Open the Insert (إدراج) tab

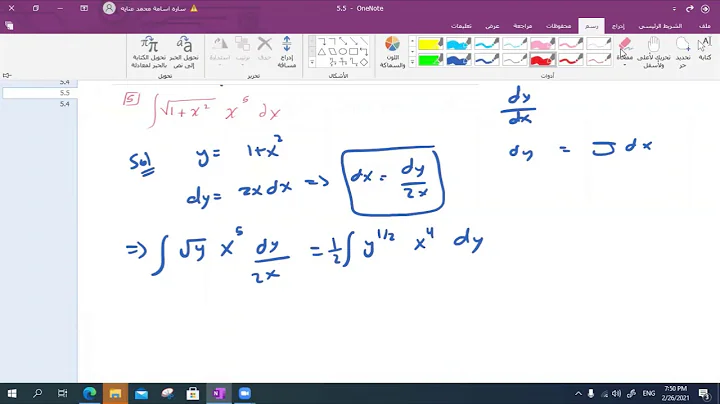click(618, 26)
